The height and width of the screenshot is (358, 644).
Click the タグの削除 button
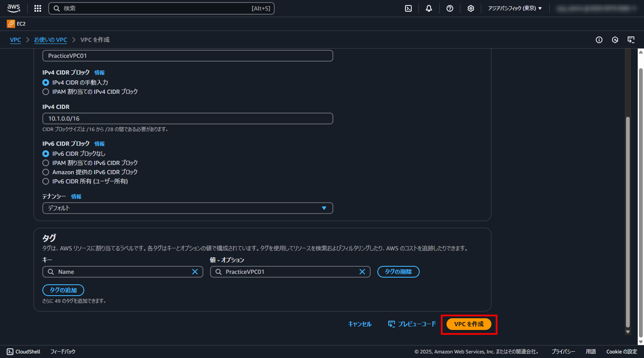[398, 272]
